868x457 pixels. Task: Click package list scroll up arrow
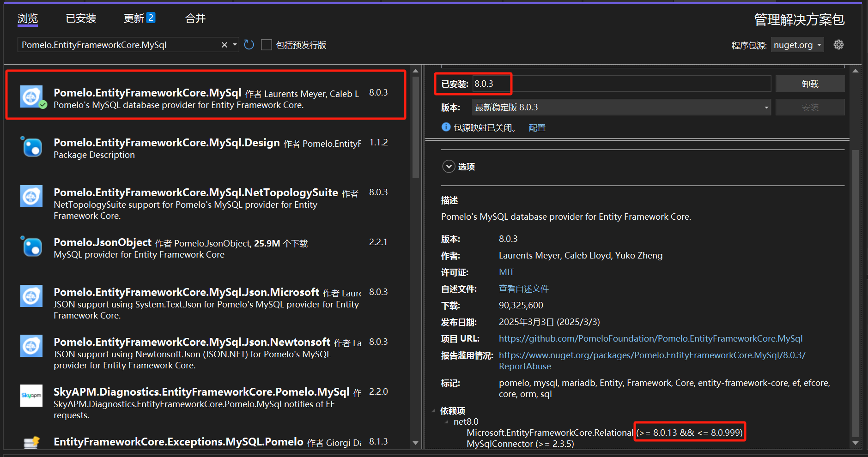(x=415, y=71)
